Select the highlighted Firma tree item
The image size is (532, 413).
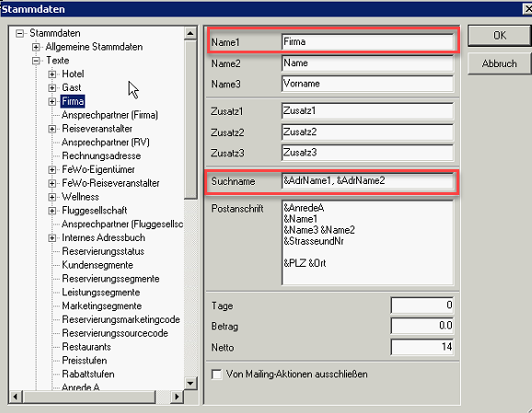pos(73,101)
